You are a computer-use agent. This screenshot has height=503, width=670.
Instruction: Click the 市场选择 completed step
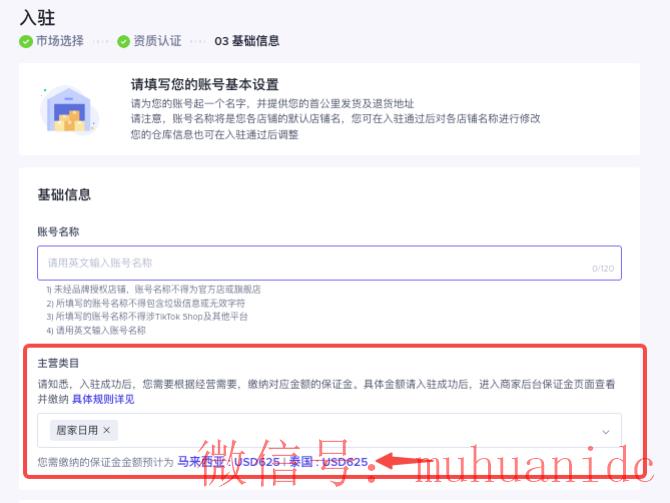[x=51, y=41]
